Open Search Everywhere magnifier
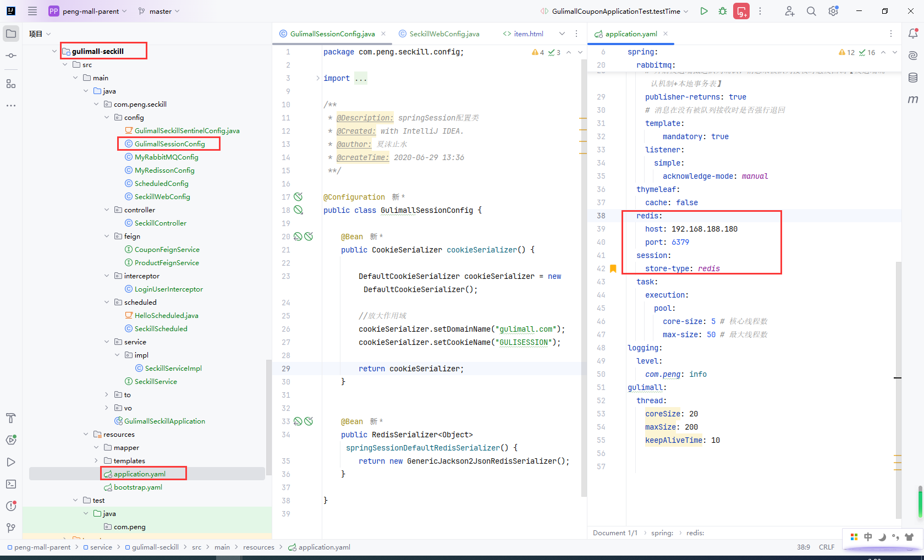 [811, 11]
